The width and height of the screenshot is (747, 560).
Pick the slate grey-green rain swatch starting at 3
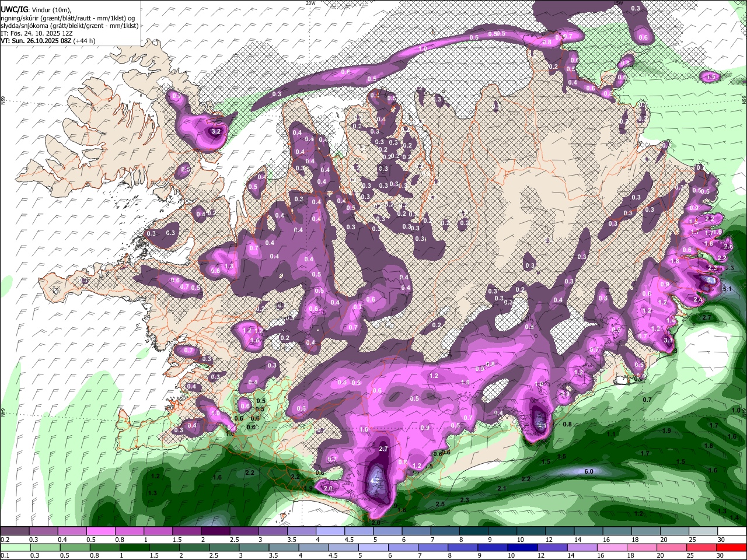253,547
